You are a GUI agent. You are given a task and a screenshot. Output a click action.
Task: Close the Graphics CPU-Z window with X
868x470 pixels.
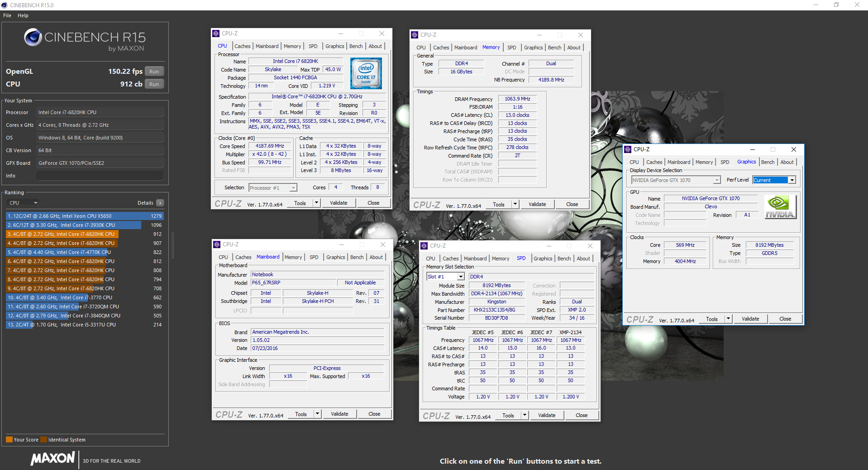[793, 149]
